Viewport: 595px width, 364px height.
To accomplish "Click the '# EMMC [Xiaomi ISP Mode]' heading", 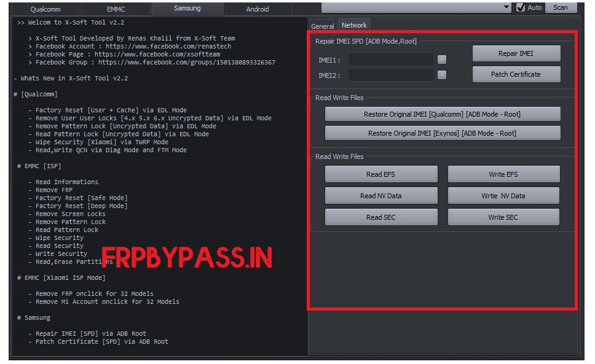I will (x=61, y=277).
